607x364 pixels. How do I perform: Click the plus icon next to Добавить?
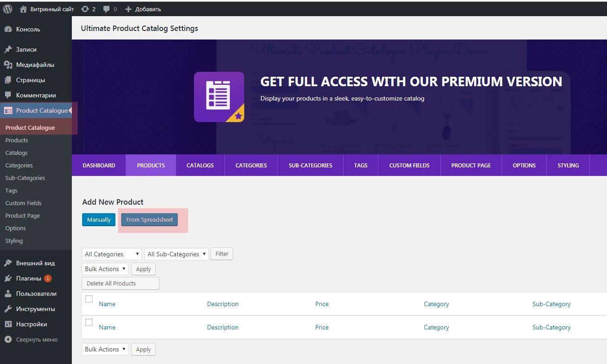tap(128, 9)
